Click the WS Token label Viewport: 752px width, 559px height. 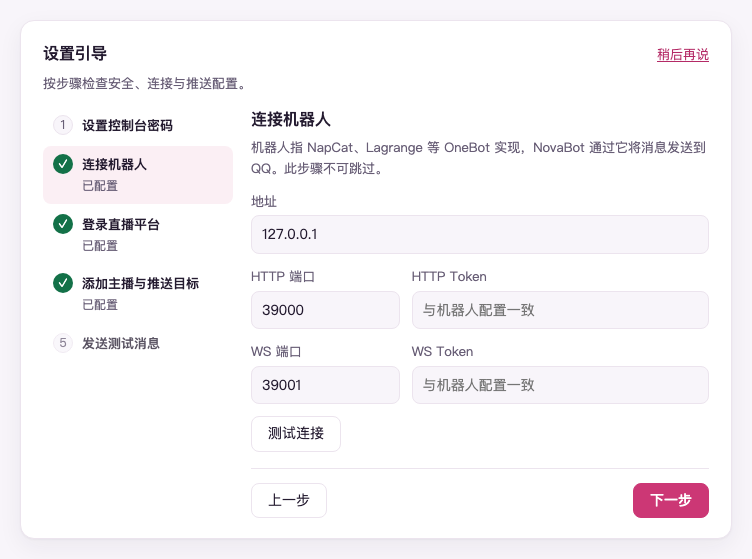(x=442, y=351)
